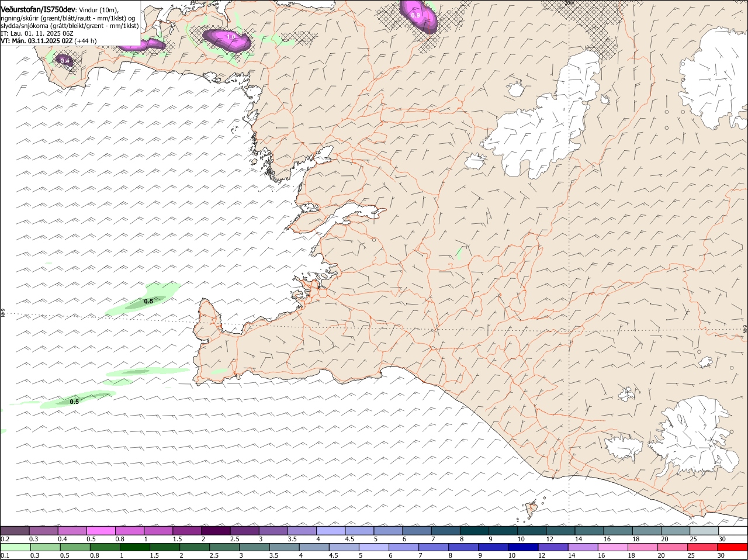748x560 pixels.
Task: Click the map title 'Veðurstofan/IS750dev'
Action: point(38,9)
